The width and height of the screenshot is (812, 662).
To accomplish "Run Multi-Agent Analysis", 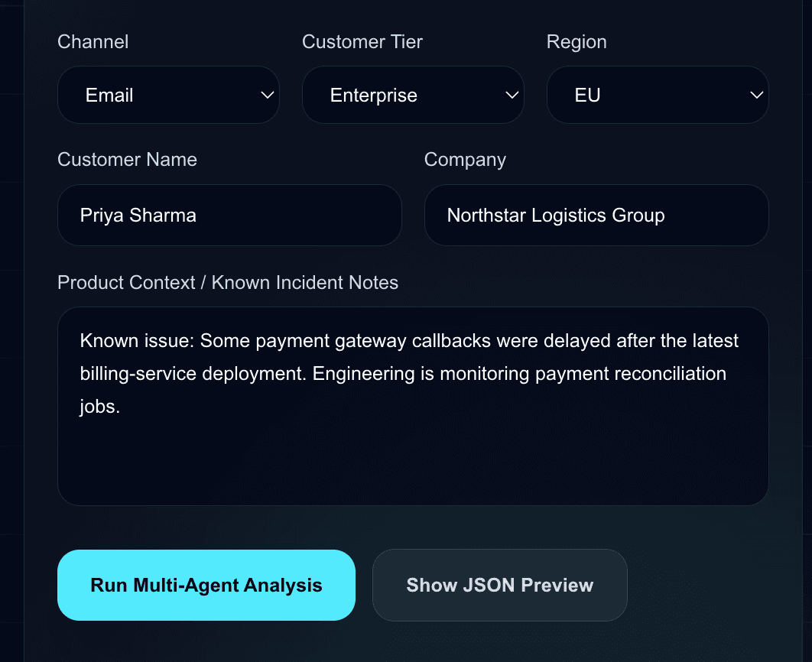I will pos(206,585).
